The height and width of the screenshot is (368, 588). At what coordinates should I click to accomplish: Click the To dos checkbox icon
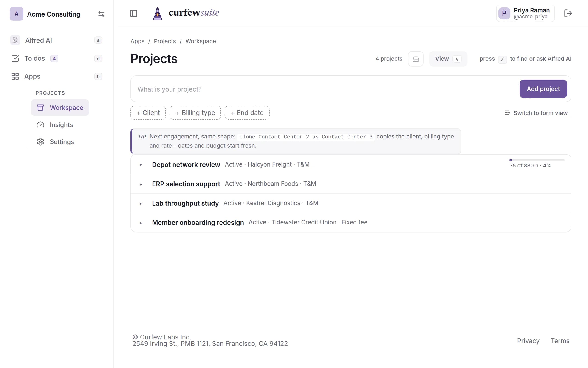(15, 58)
